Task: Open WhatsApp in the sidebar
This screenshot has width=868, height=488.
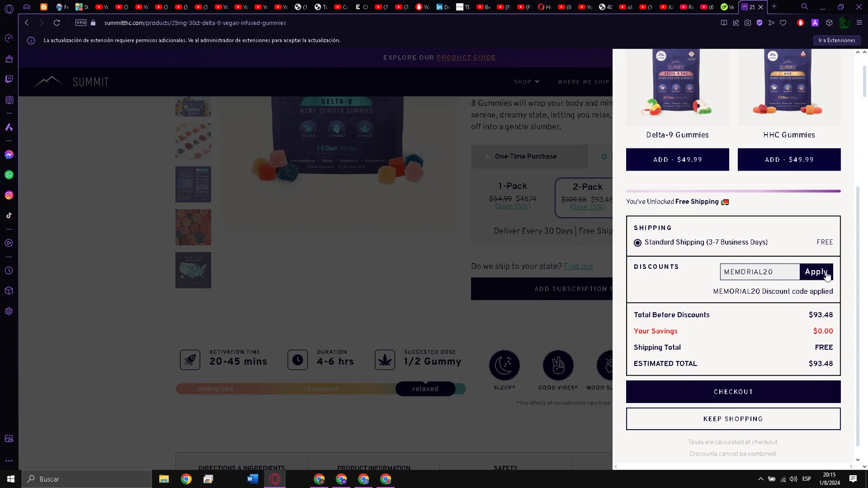Action: [x=9, y=175]
